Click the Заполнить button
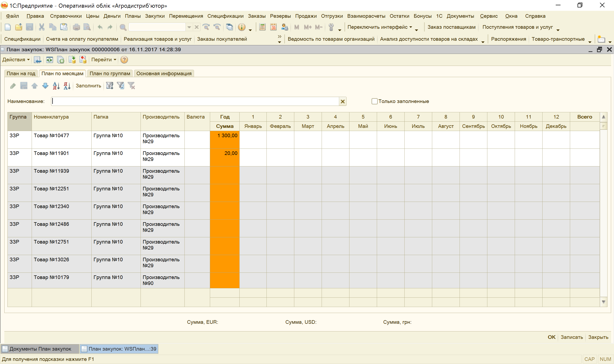The width and height of the screenshot is (614, 364). click(x=88, y=86)
